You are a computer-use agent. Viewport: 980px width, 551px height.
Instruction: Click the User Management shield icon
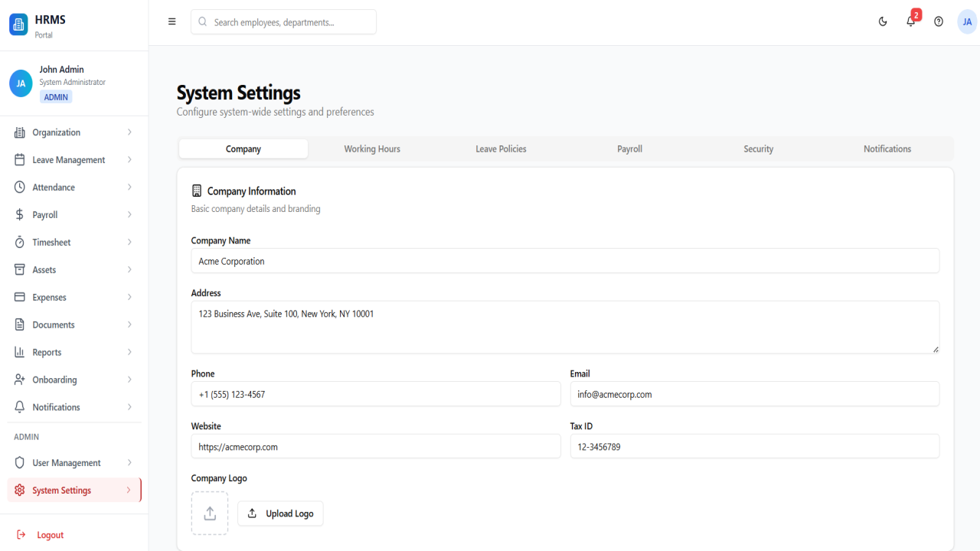click(x=20, y=463)
